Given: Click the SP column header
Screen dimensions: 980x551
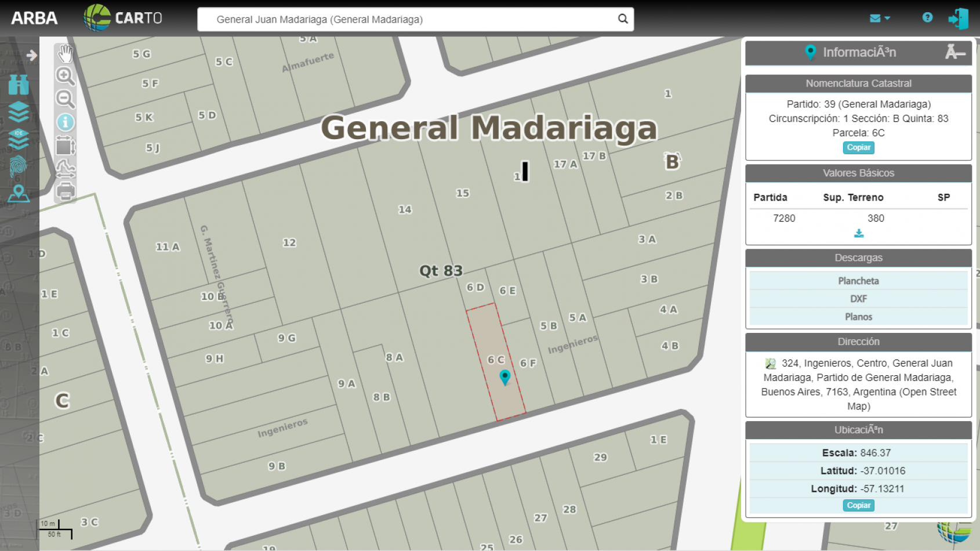Looking at the screenshot, I should 943,197.
